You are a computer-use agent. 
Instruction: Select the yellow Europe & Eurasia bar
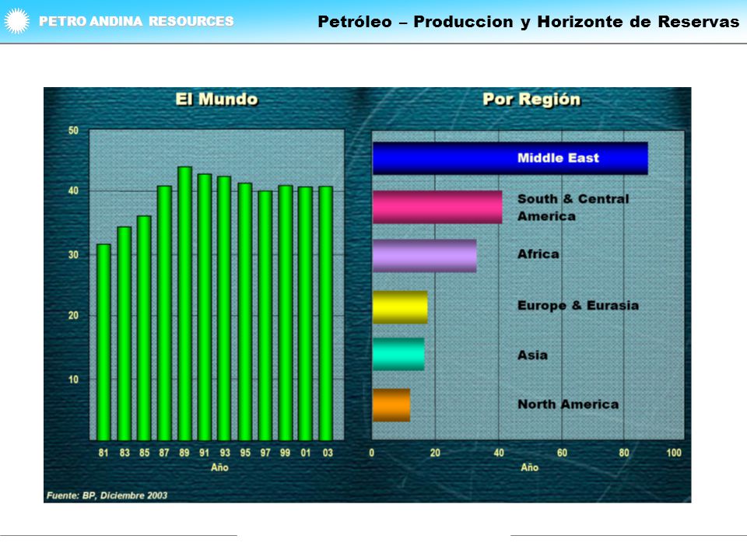click(x=400, y=307)
